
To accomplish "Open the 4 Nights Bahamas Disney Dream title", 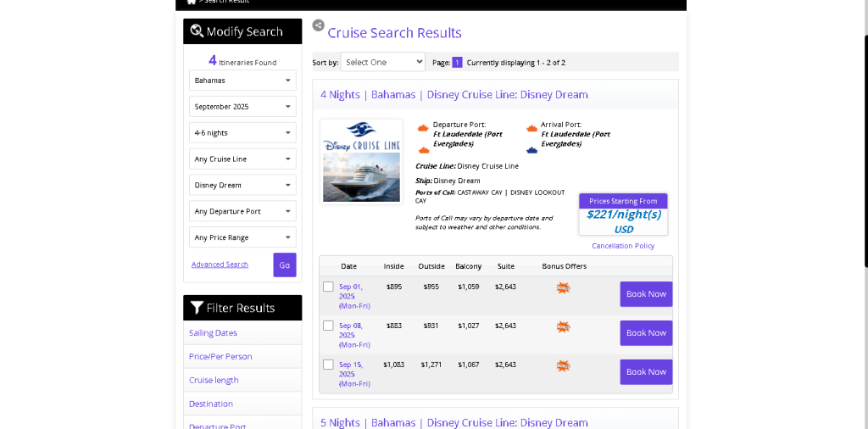I will [x=454, y=95].
